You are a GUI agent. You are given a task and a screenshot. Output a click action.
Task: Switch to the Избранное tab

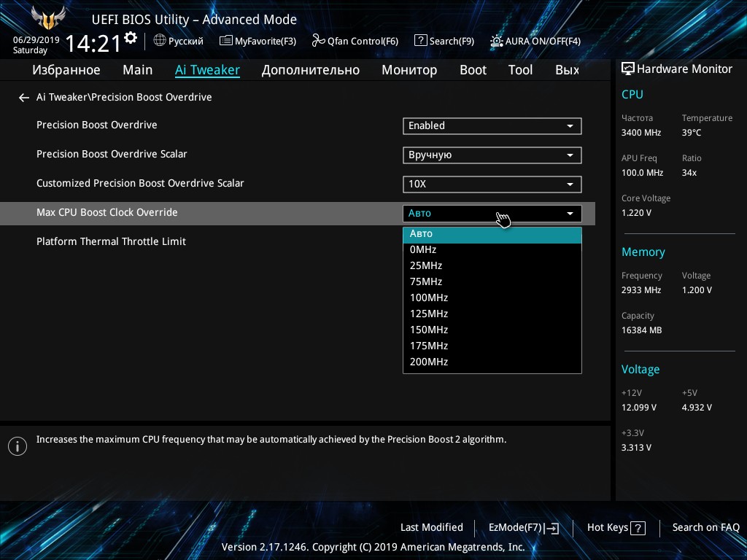(x=66, y=70)
